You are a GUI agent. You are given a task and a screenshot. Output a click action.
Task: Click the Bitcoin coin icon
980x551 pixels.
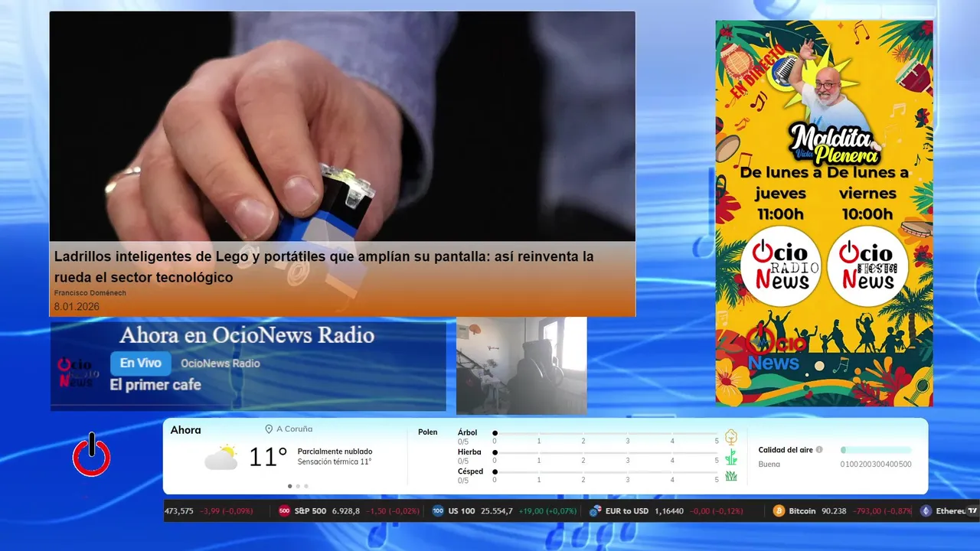coord(779,510)
